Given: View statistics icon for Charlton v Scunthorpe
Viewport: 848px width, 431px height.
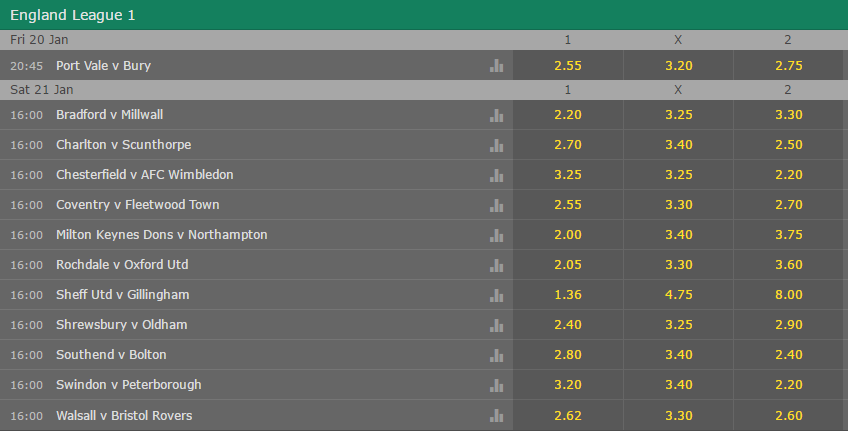Looking at the screenshot, I should [496, 145].
